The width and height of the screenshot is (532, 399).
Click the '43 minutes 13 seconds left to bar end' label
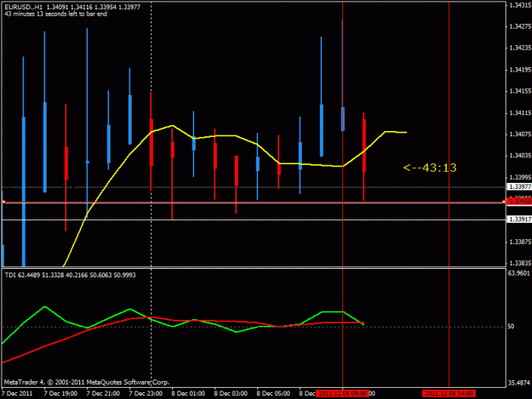(56, 14)
